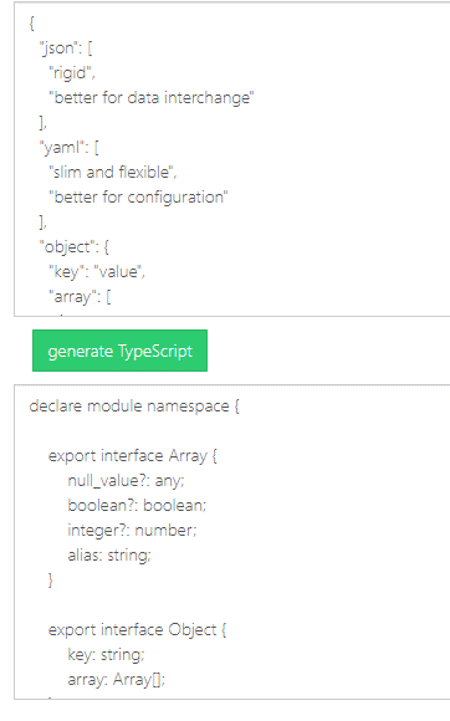This screenshot has width=450, height=721.
Task: Click the alias: string; line
Action: click(109, 555)
